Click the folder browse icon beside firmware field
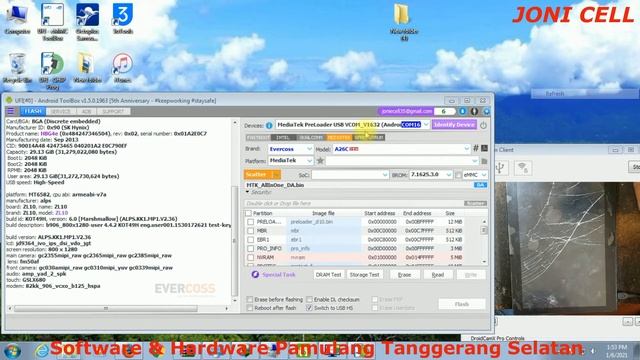Image resolution: width=640 pixels, height=360 pixels. click(x=484, y=161)
